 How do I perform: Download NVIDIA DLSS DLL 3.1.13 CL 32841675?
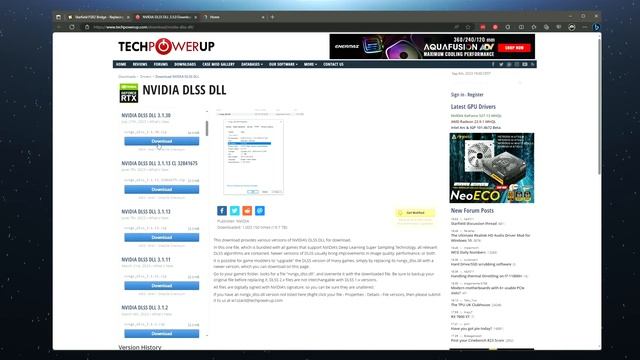point(162,189)
